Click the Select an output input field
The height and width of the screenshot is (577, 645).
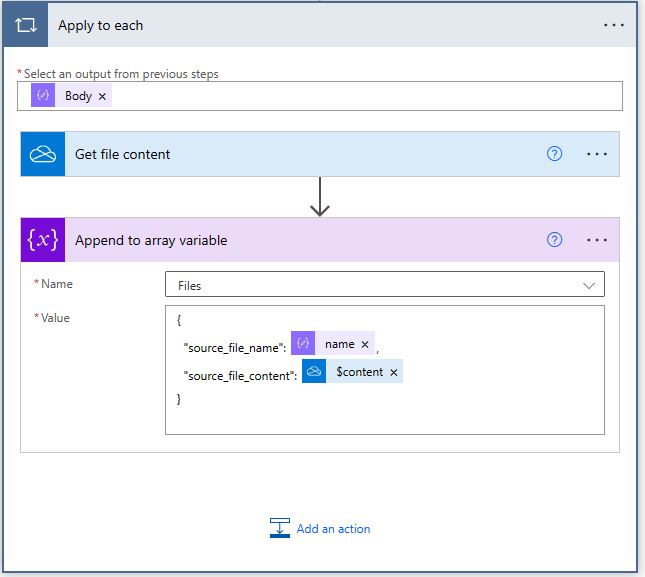click(x=360, y=96)
